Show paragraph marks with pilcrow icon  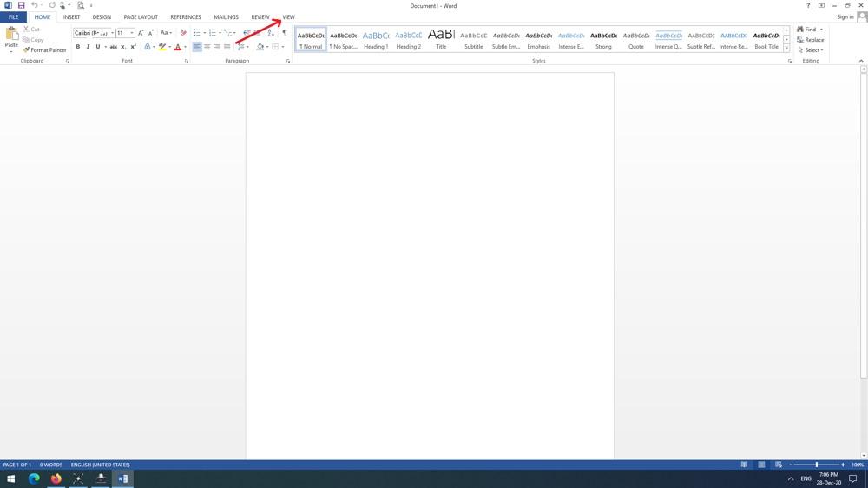tap(284, 33)
